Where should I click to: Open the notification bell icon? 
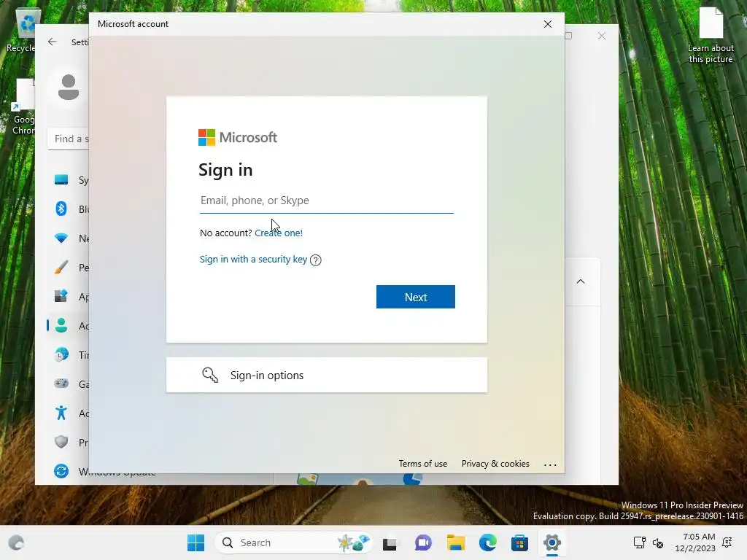(x=727, y=542)
